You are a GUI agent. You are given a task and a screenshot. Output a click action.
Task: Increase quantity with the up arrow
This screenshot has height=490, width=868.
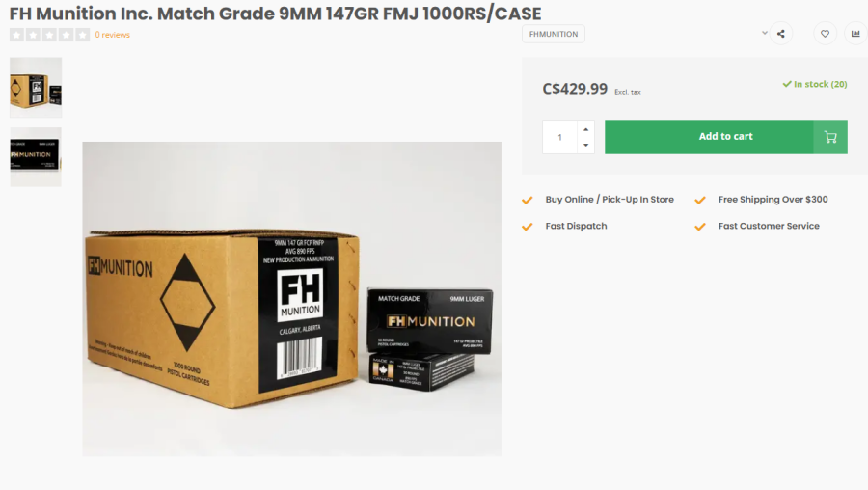(x=585, y=129)
